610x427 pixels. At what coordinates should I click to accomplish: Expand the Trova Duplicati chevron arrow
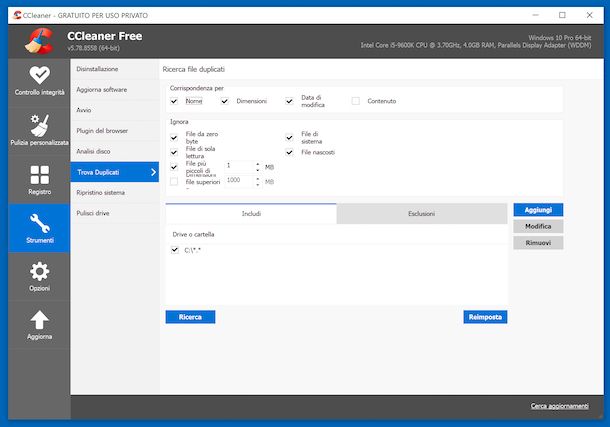tap(152, 172)
